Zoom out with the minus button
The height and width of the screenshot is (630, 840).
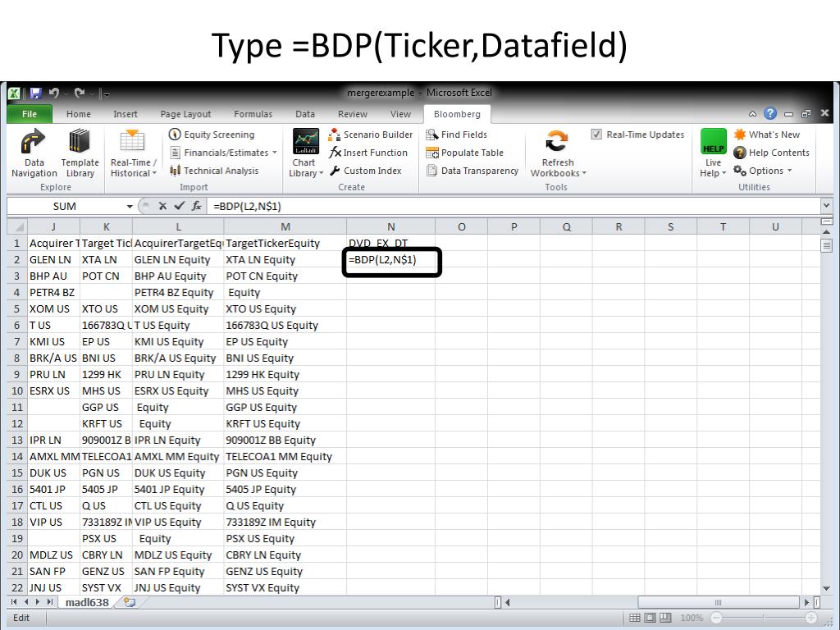coord(715,618)
